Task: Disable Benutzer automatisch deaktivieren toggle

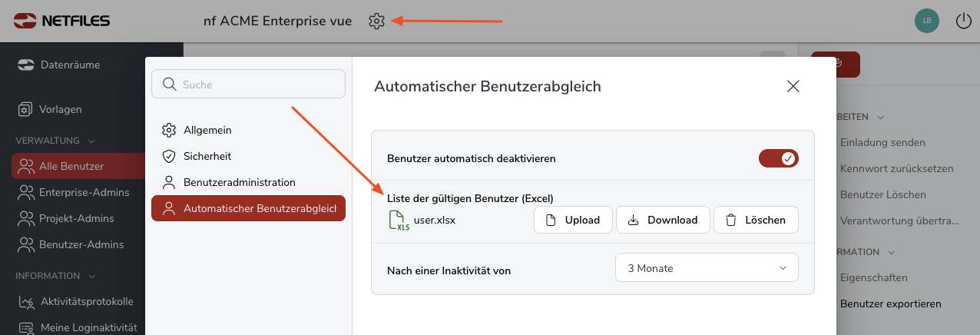Action: click(778, 158)
